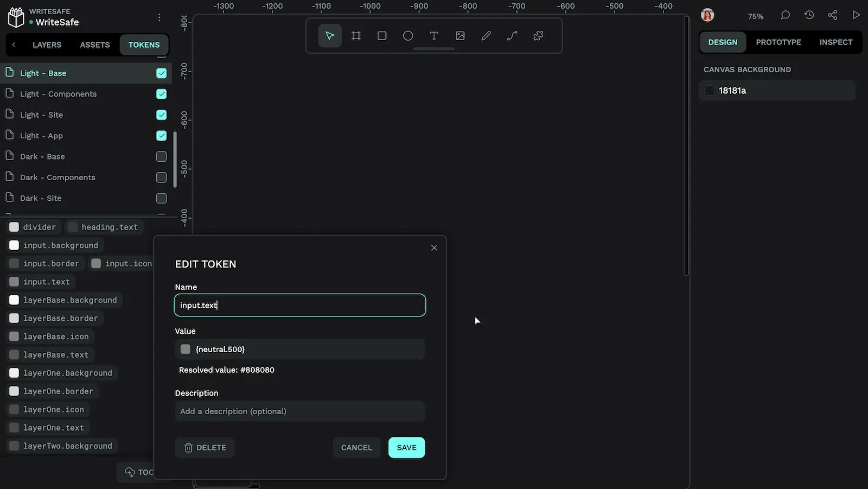Click the divider token pill
868x489 pixels.
pos(33,227)
